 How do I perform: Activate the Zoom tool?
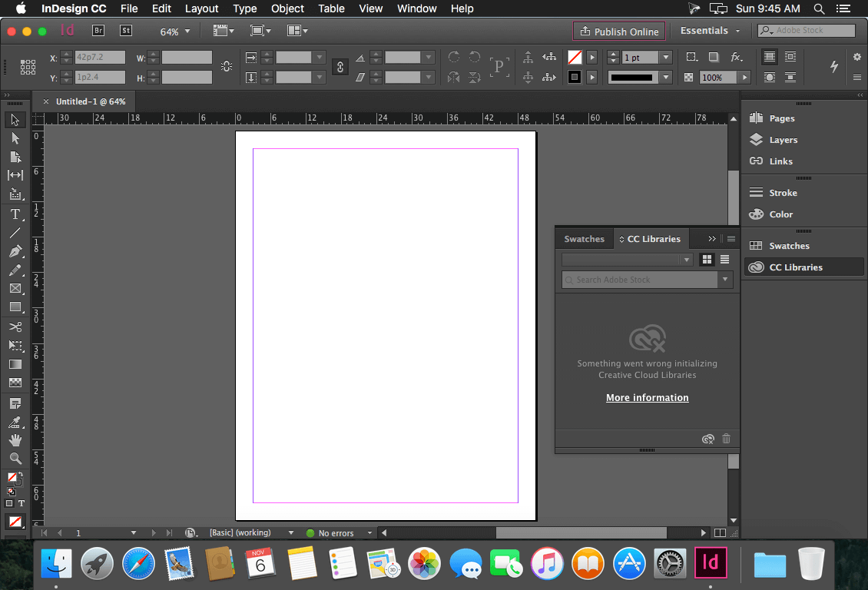point(15,459)
